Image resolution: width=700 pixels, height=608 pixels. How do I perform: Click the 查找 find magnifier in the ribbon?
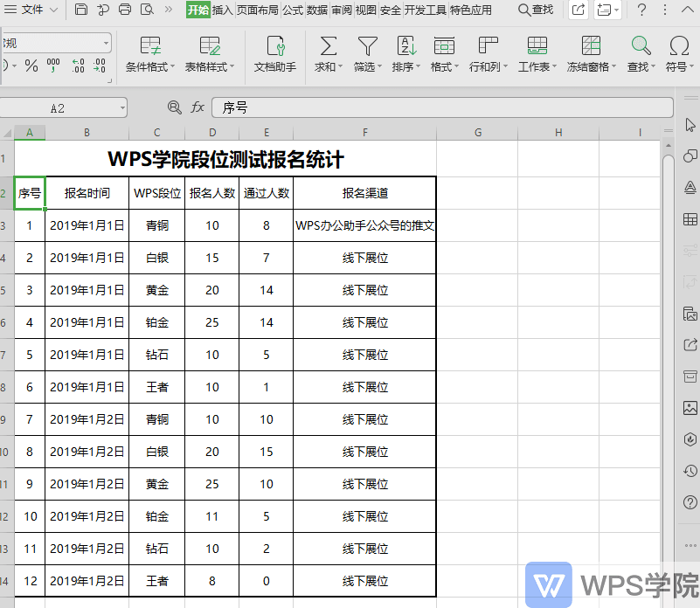[641, 54]
